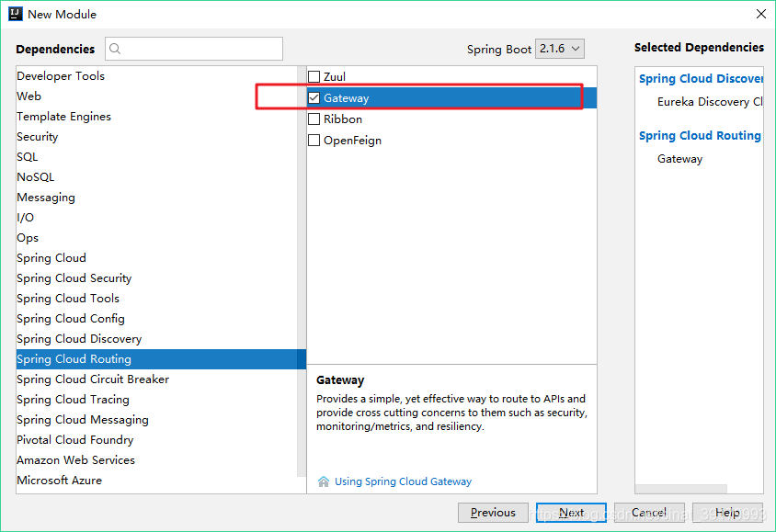This screenshot has height=532, width=776.
Task: Select the Developer Tools category
Action: click(x=156, y=75)
